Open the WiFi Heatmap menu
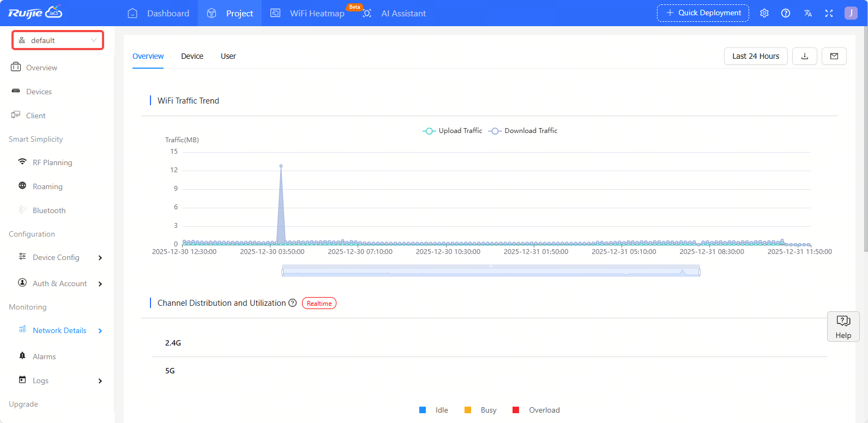868x423 pixels. tap(316, 13)
